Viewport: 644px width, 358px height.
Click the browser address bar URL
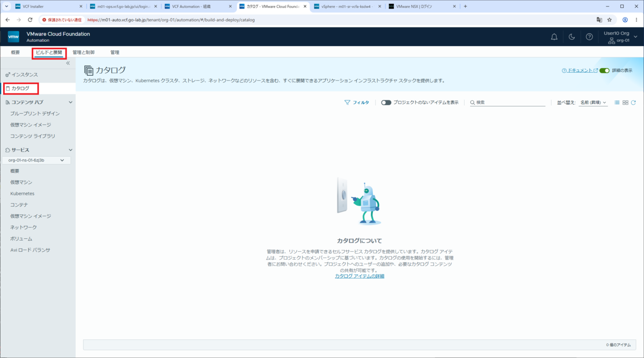[x=171, y=19]
